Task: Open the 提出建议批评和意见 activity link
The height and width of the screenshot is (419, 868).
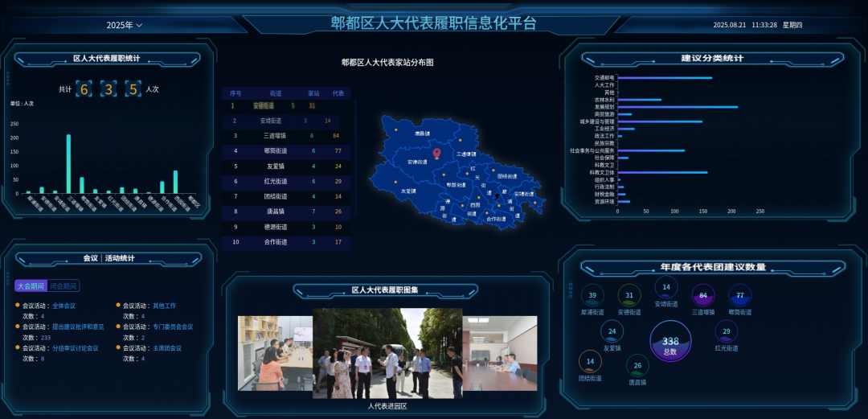Action: click(x=78, y=327)
